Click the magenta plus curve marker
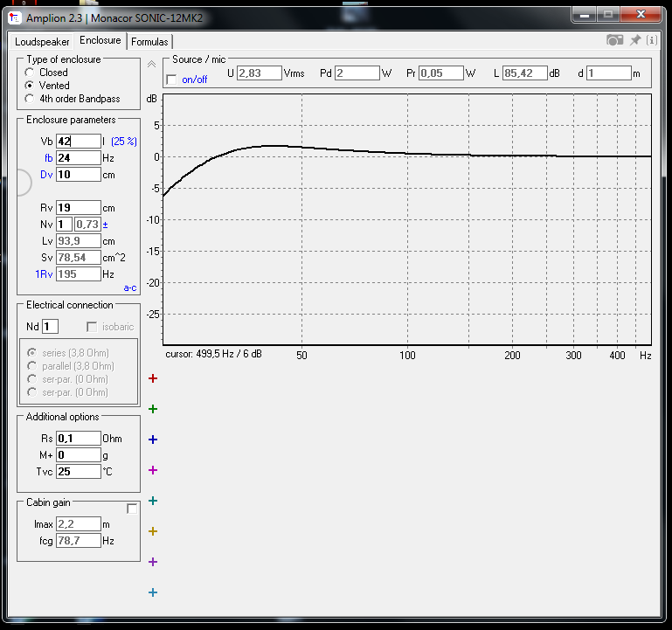Image resolution: width=672 pixels, height=630 pixels. (x=153, y=470)
